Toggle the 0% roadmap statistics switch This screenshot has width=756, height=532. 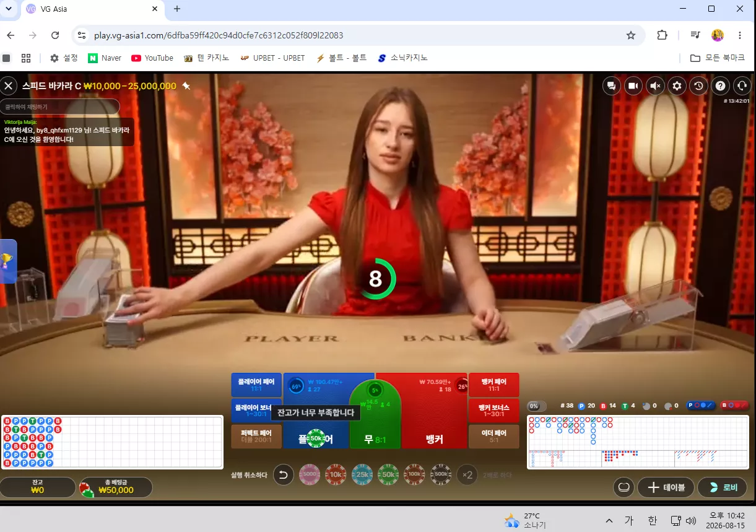[536, 406]
